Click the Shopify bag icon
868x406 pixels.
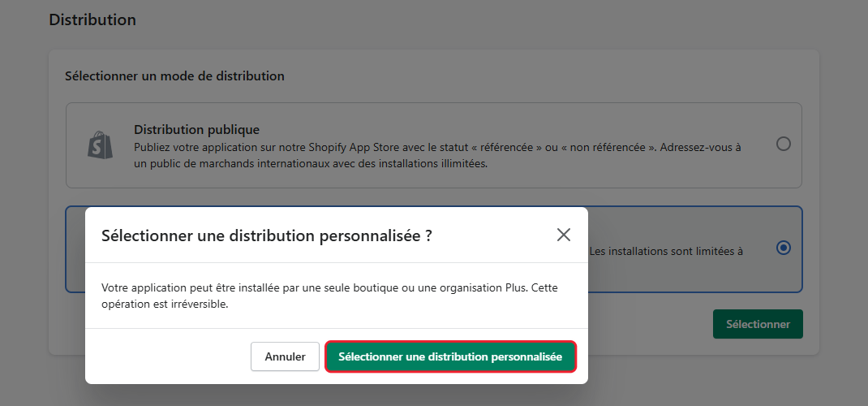tap(101, 145)
